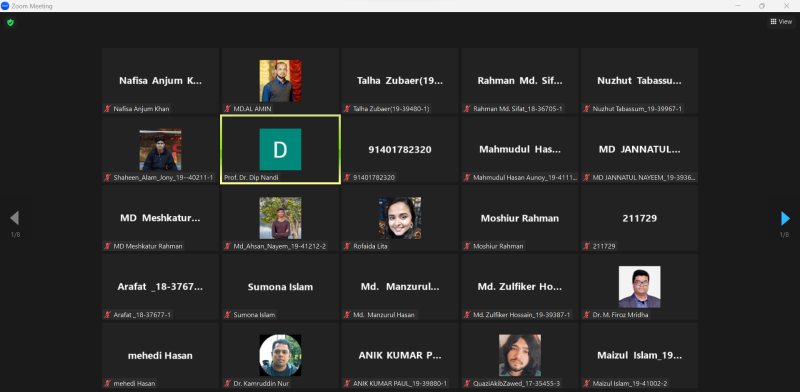Select QuaziAkibZawed participant tile
This screenshot has width=800, height=392.
519,355
